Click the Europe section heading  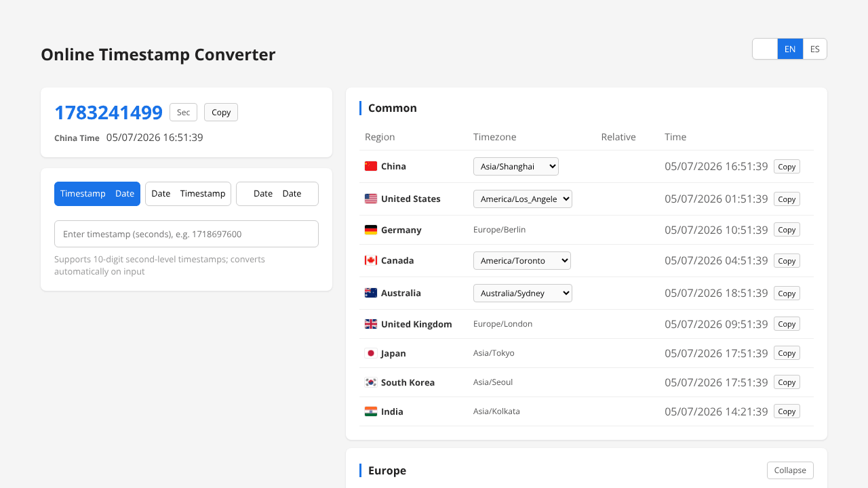click(x=387, y=470)
